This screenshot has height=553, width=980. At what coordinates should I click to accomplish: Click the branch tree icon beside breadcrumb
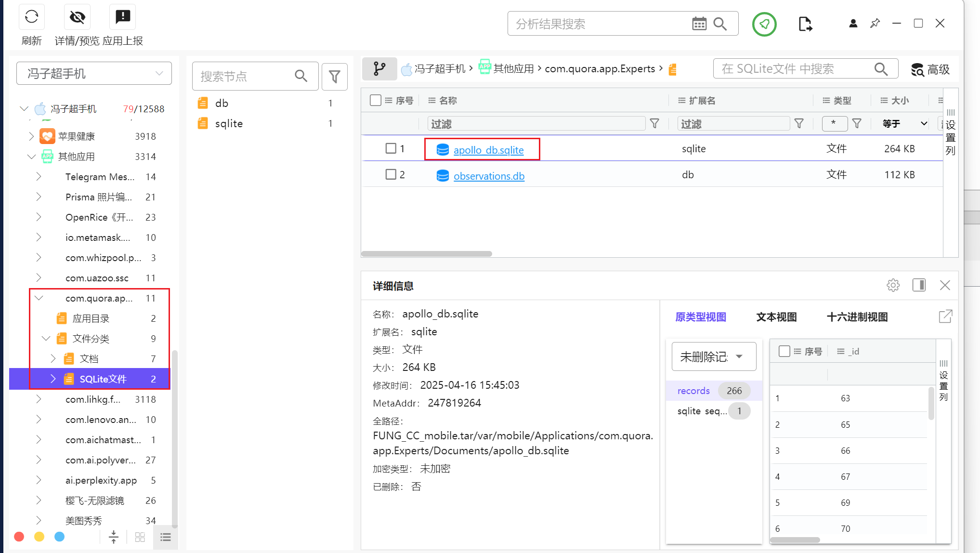point(379,69)
